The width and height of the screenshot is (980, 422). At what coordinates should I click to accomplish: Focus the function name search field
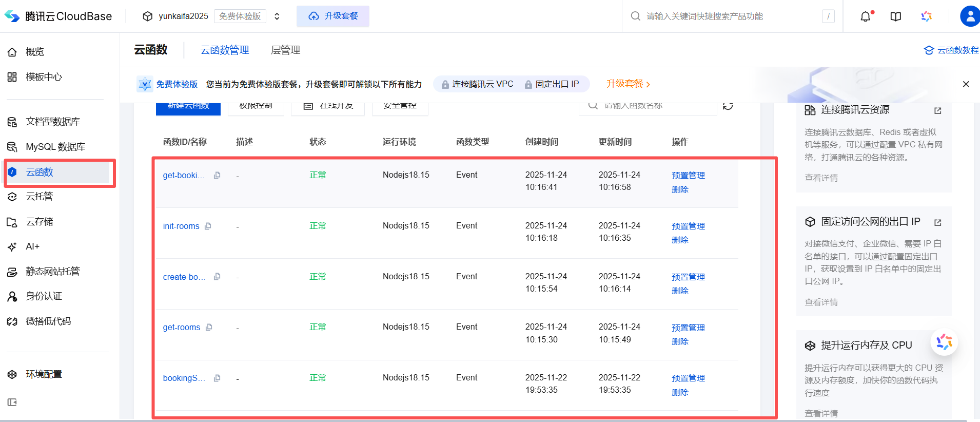coord(648,108)
